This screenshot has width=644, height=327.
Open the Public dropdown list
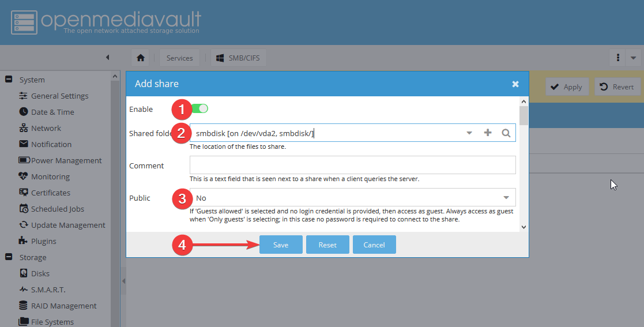point(506,198)
